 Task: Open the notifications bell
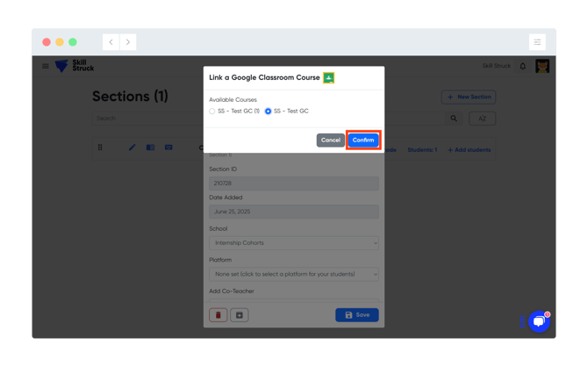coord(523,66)
